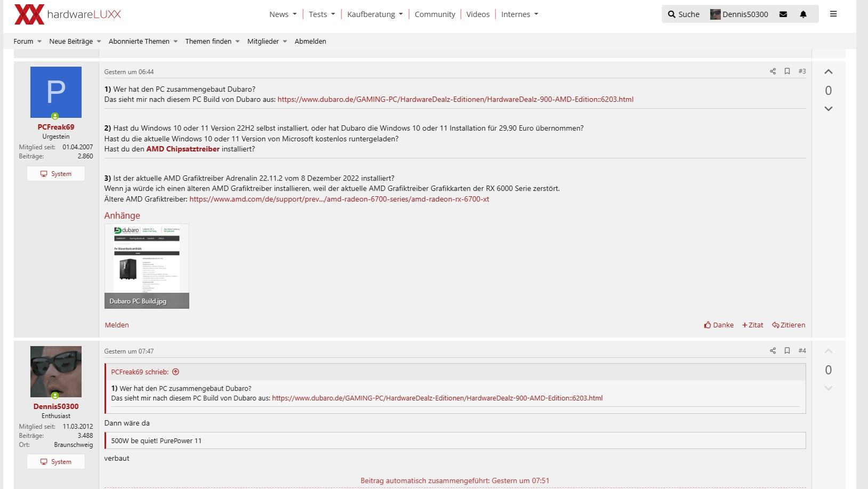Image resolution: width=868 pixels, height=489 pixels.
Task: Share post #3 via share icon
Action: pyautogui.click(x=773, y=71)
